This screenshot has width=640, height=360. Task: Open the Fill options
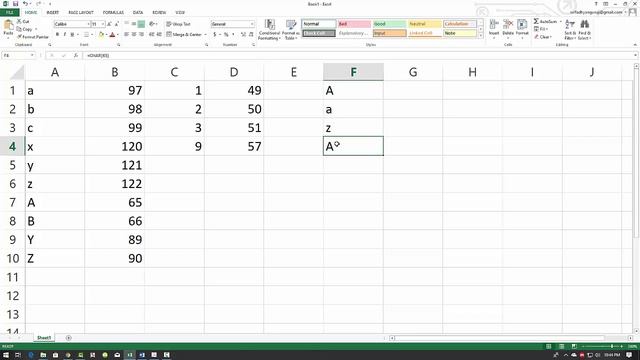tap(542, 29)
